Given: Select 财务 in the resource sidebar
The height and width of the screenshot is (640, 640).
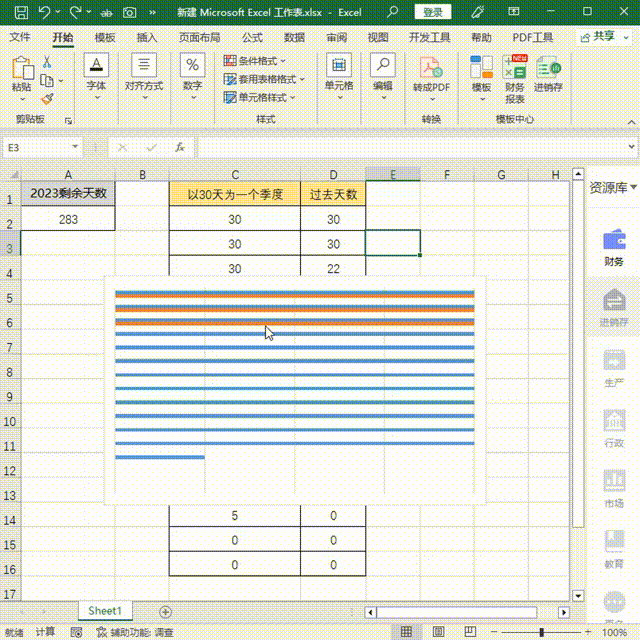Looking at the screenshot, I should pyautogui.click(x=613, y=247).
